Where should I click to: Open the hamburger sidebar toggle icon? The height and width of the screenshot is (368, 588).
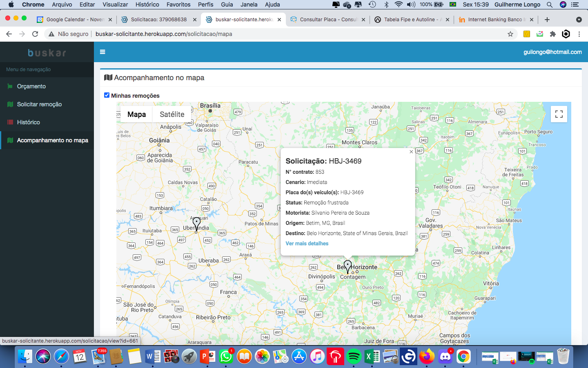pos(102,52)
